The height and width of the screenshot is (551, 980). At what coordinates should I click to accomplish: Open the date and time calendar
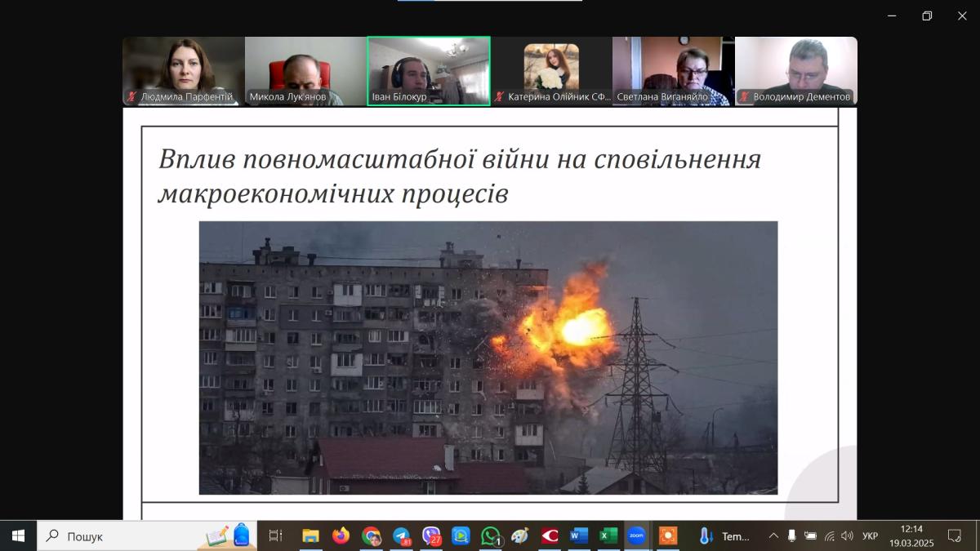911,536
